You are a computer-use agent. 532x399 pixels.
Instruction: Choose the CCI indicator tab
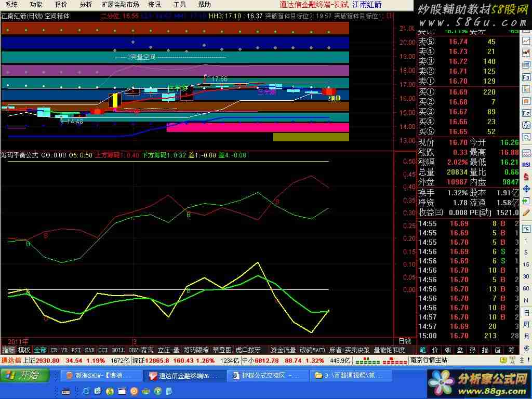click(x=103, y=350)
